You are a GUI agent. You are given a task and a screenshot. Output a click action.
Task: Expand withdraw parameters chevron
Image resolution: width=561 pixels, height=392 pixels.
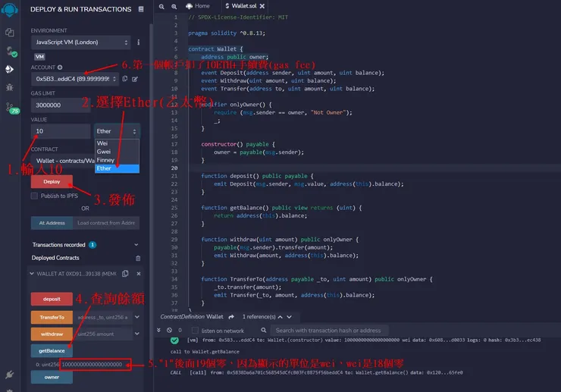pos(137,334)
